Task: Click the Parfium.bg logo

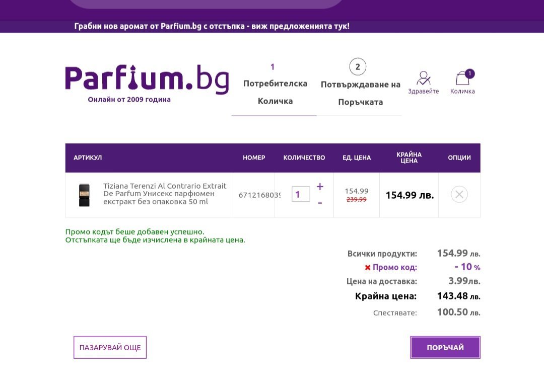Action: 147,80
